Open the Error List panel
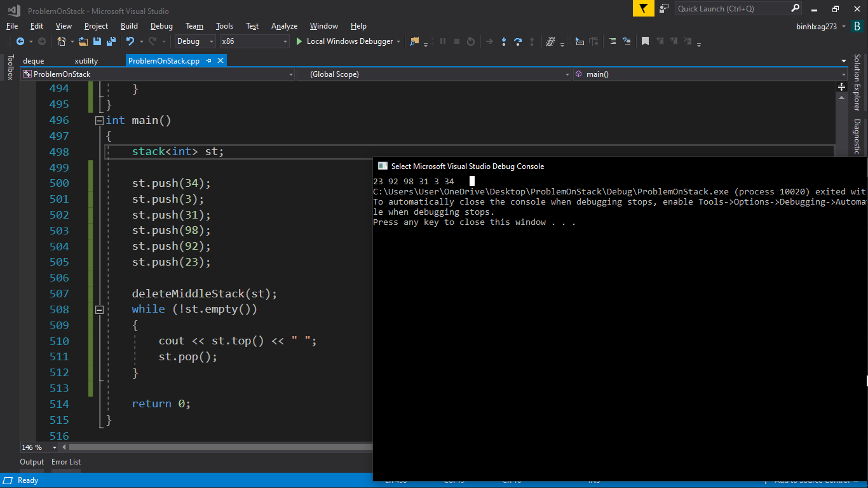This screenshot has width=868, height=488. coord(66,462)
